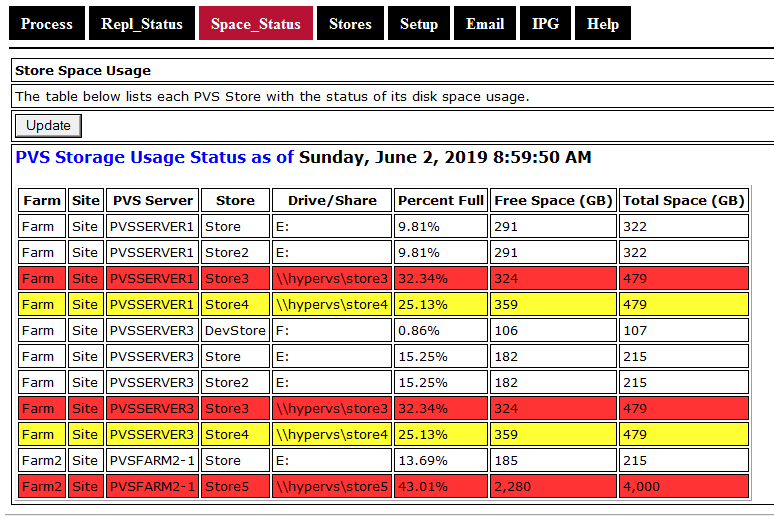Go to the Setup tab
The image size is (774, 523).
[419, 24]
